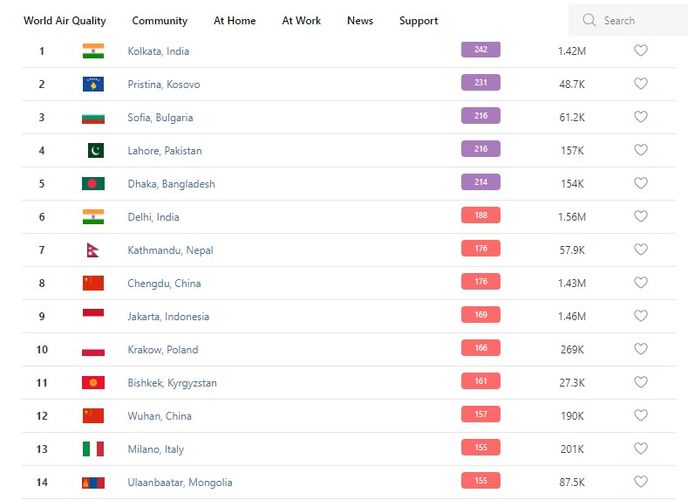Click the Mongolia flag icon
This screenshot has height=500, width=688.
pyautogui.click(x=93, y=482)
